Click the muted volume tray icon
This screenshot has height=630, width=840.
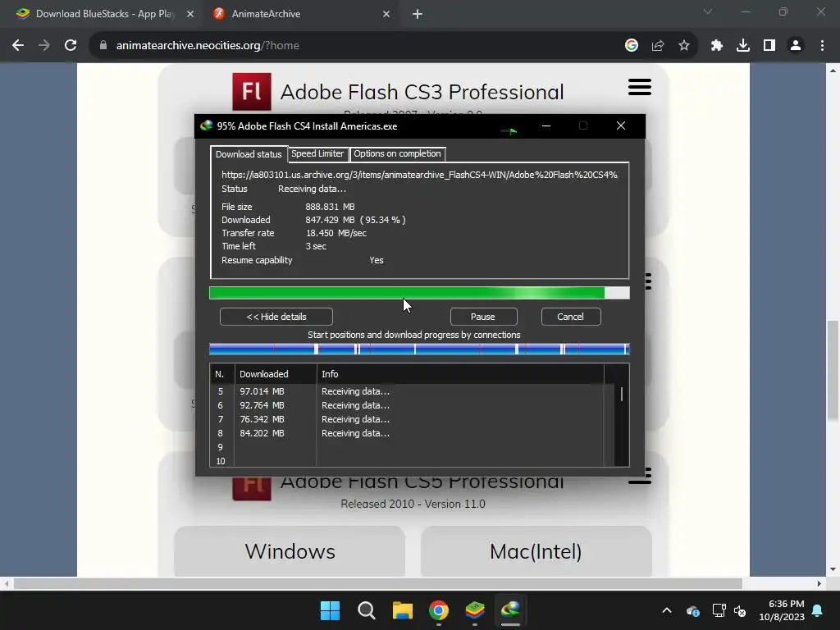[741, 610]
